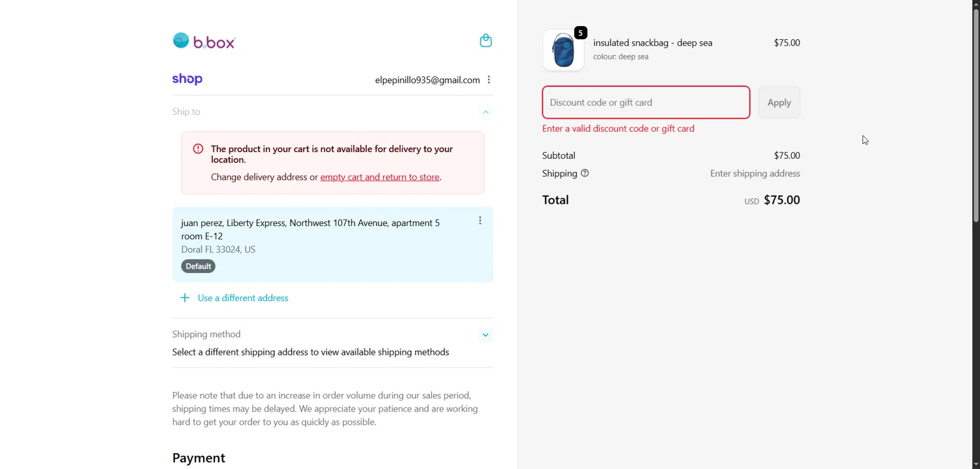Click 'Enter a valid discount code' error message

coord(618,129)
